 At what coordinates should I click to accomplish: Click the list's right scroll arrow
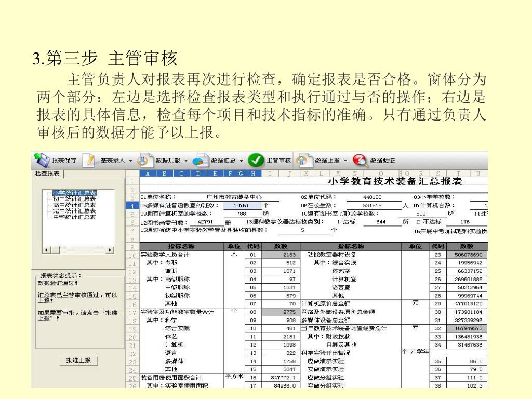[x=110, y=250]
